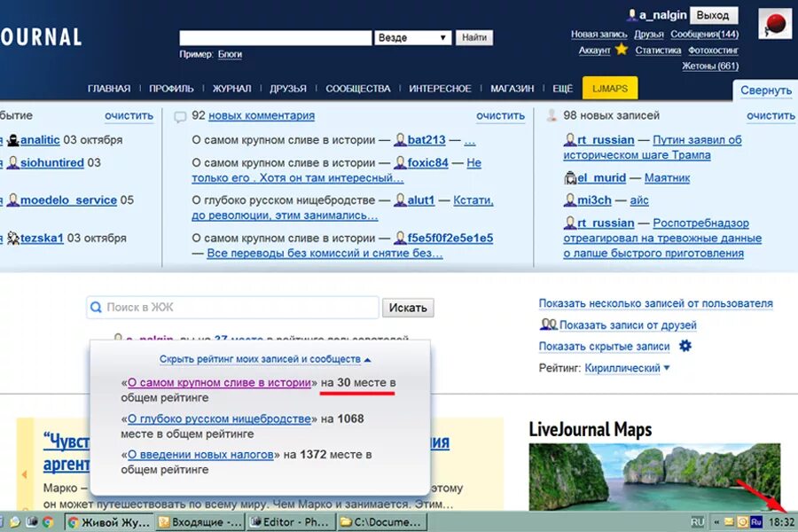Viewport: 798px width, 532px height.
Task: Open the СООБЩЕСТВА menu item
Action: pos(358,89)
